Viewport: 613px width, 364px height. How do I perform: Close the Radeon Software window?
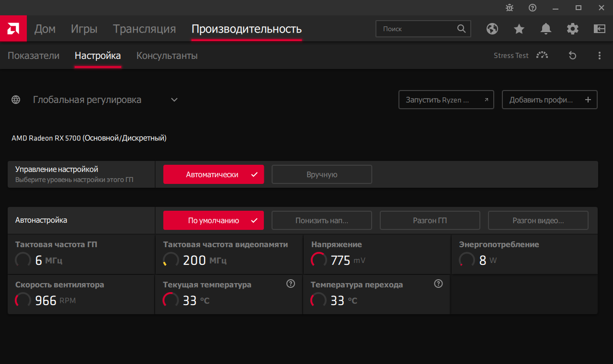[602, 8]
